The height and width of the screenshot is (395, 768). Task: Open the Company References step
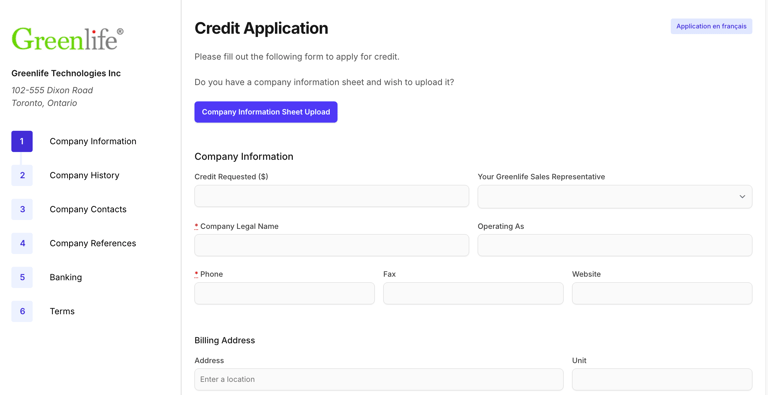click(93, 243)
